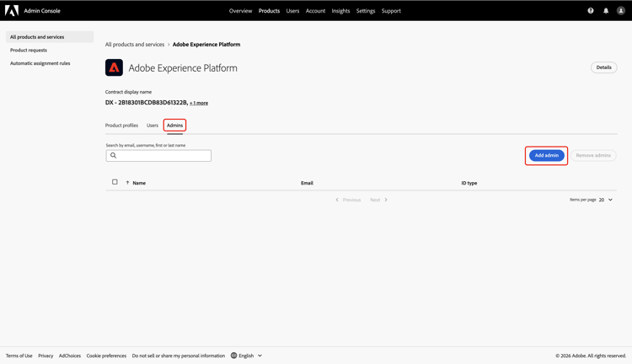Viewport: 632px width, 364px height.
Task: Open the Settings menu item
Action: pyautogui.click(x=366, y=11)
